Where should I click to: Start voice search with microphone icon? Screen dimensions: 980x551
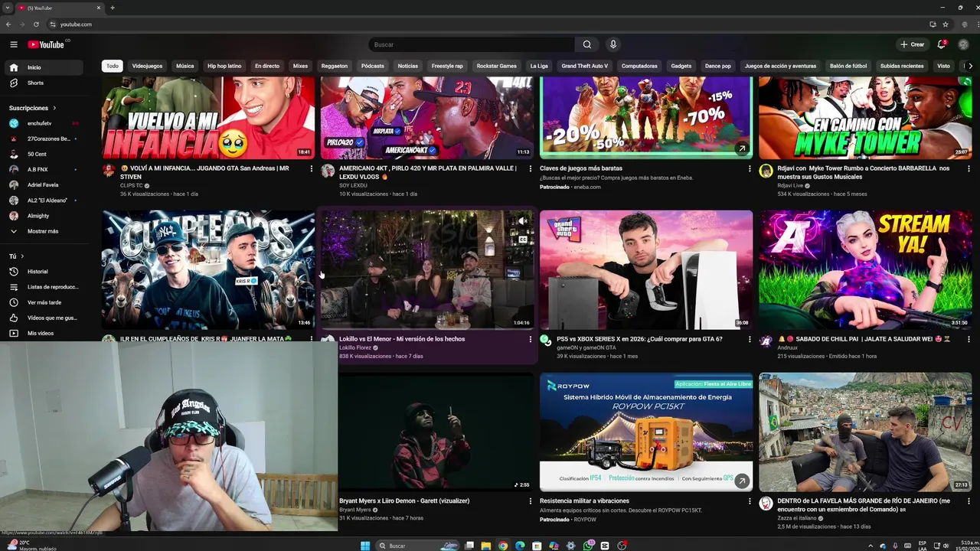[x=612, y=44]
